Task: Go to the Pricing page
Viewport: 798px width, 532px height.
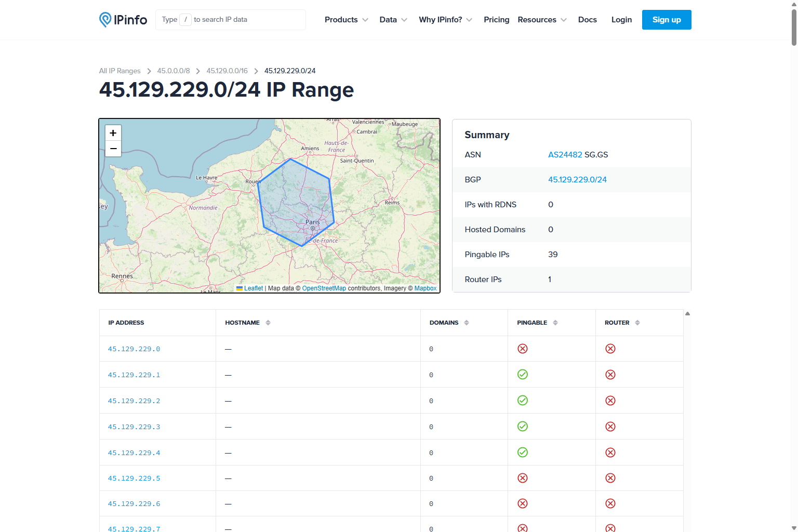Action: (x=496, y=20)
